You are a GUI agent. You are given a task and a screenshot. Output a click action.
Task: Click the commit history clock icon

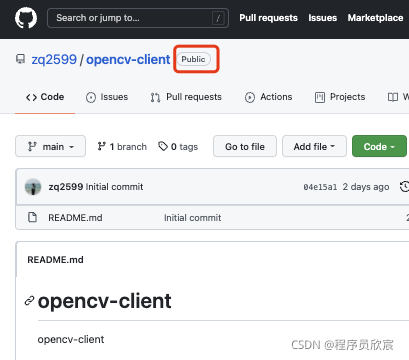click(x=404, y=186)
